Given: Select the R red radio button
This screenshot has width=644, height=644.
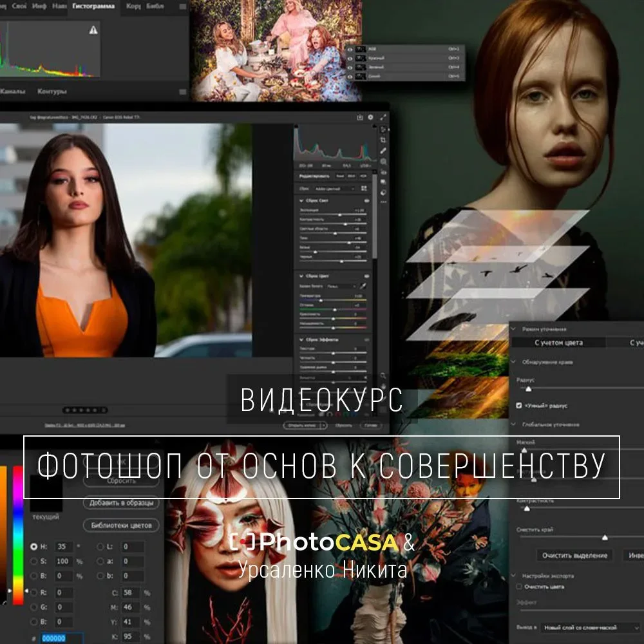Looking at the screenshot, I should pos(34,592).
